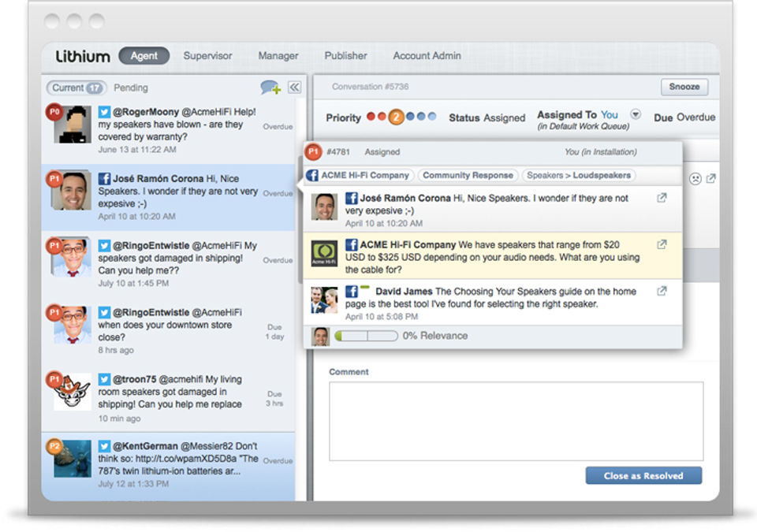Show the Current conversations list

click(x=76, y=87)
